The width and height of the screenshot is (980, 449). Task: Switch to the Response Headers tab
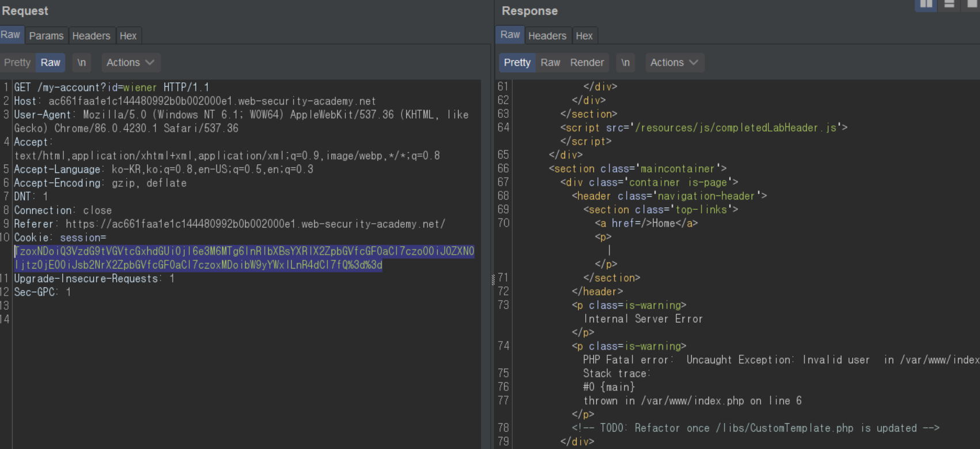pos(547,36)
